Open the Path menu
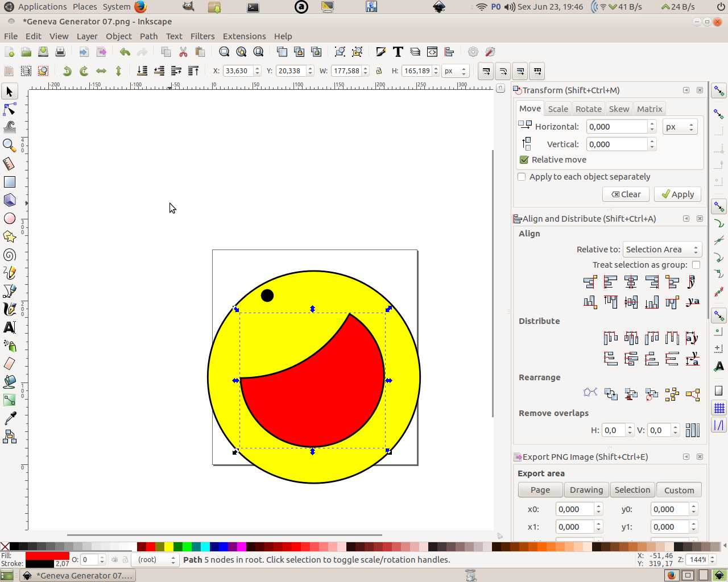 pyautogui.click(x=148, y=36)
